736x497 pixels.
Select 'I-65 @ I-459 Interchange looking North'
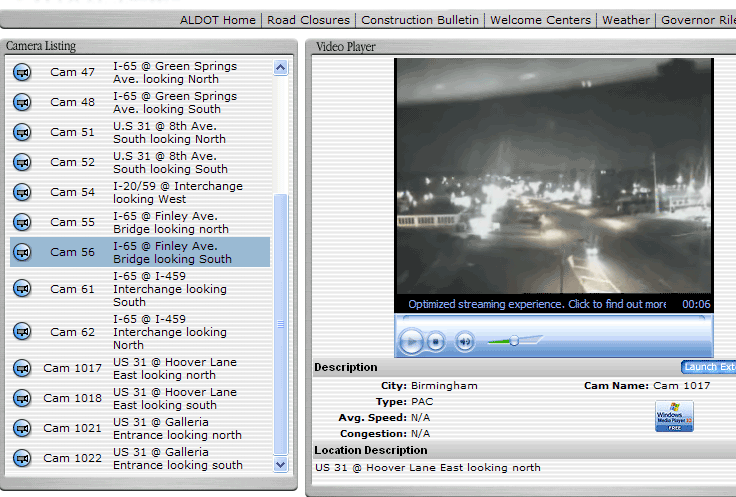click(x=170, y=332)
